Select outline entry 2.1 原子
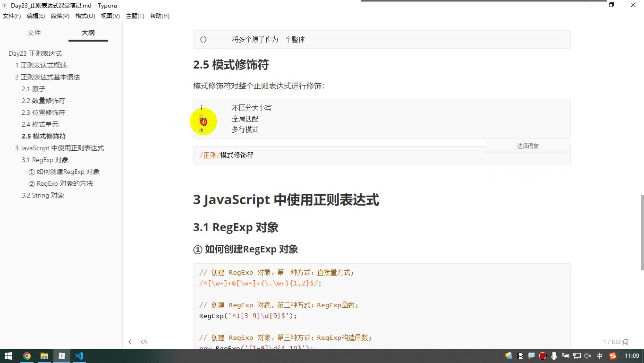The height and width of the screenshot is (363, 644). click(34, 89)
